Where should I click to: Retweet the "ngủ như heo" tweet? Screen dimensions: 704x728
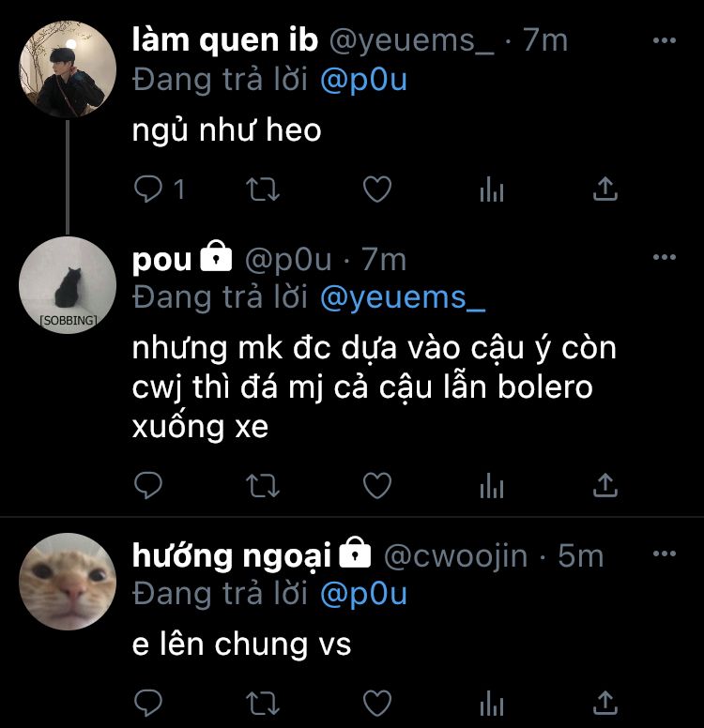[x=263, y=189]
